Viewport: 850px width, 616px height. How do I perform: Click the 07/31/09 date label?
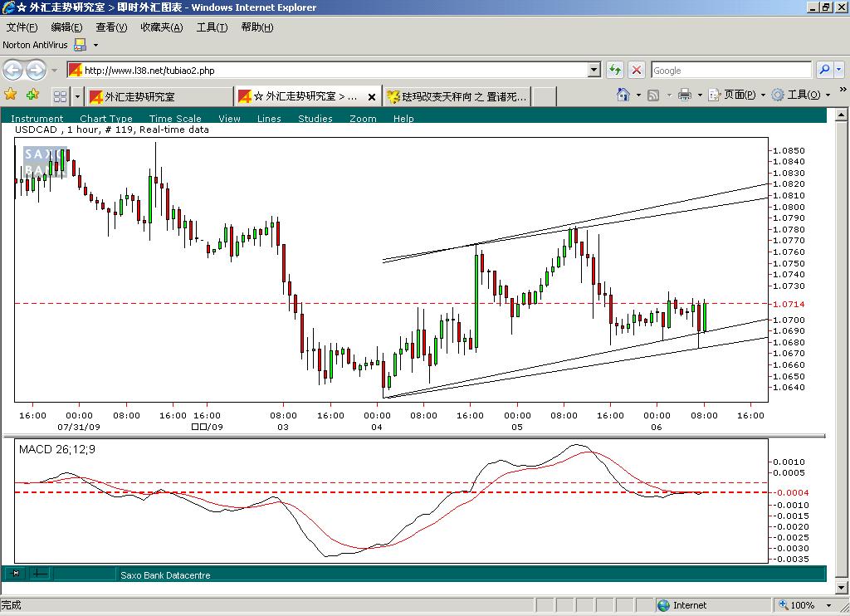pos(79,428)
